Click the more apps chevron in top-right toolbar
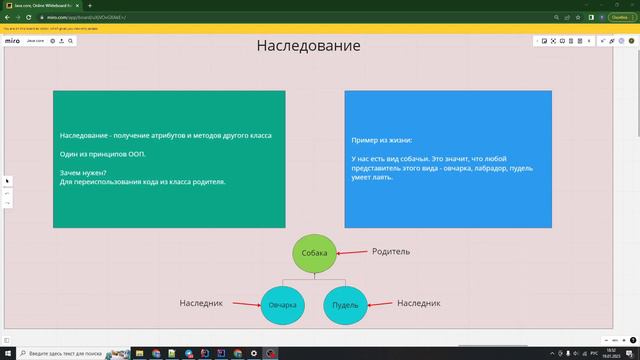The height and width of the screenshot is (360, 640). coord(589,41)
